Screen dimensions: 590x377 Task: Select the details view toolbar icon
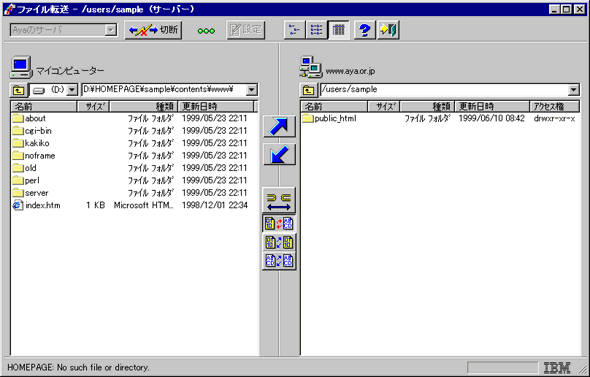tap(339, 30)
